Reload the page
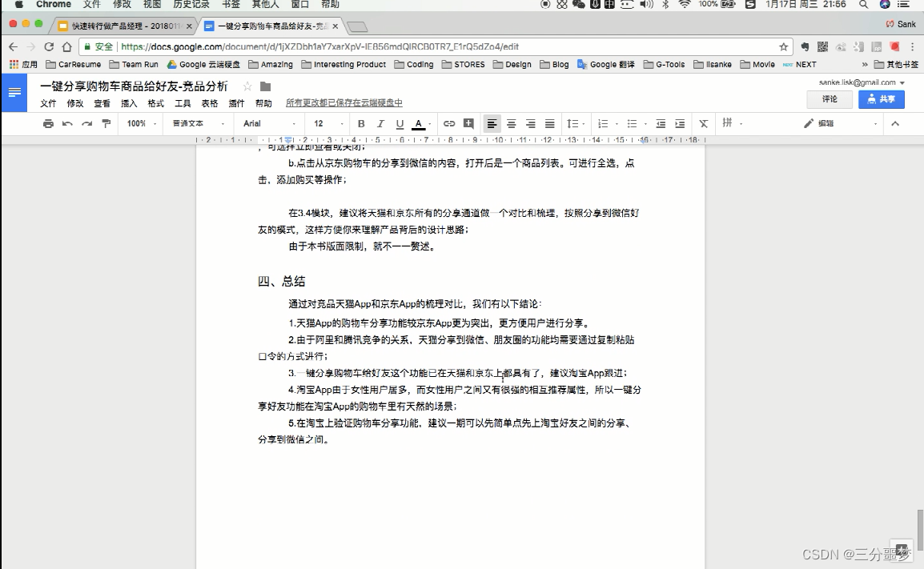924x569 pixels. click(x=49, y=46)
